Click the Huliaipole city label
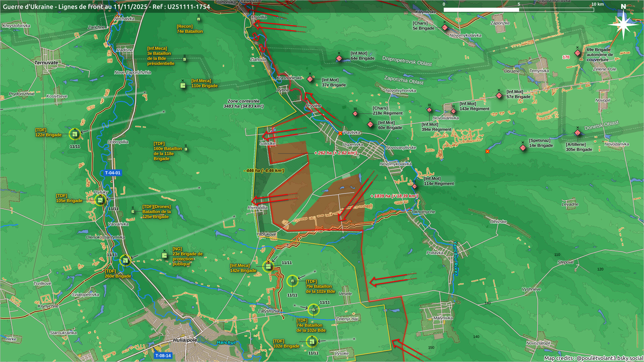 [x=185, y=340]
